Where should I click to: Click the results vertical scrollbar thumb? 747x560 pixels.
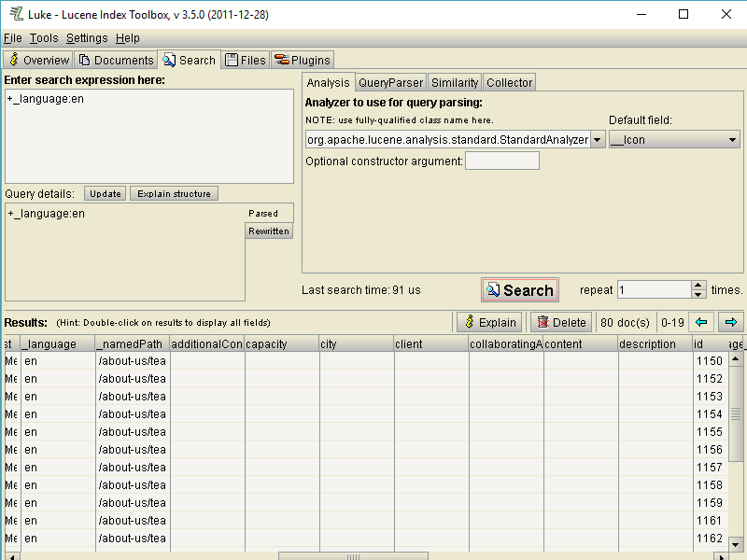(x=736, y=413)
